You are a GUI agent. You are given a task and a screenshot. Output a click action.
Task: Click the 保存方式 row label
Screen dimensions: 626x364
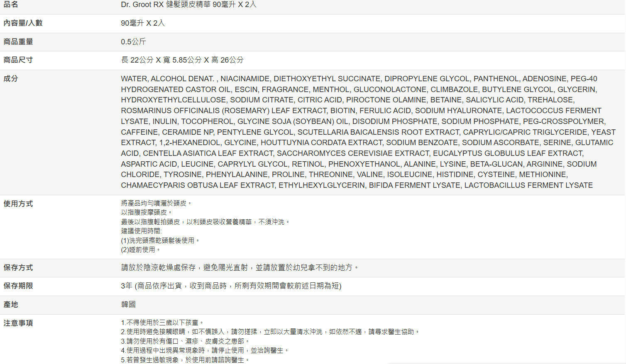click(18, 268)
